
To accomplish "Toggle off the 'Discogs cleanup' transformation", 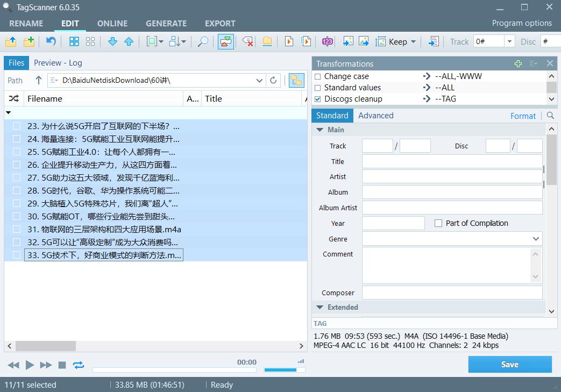I will [x=318, y=98].
